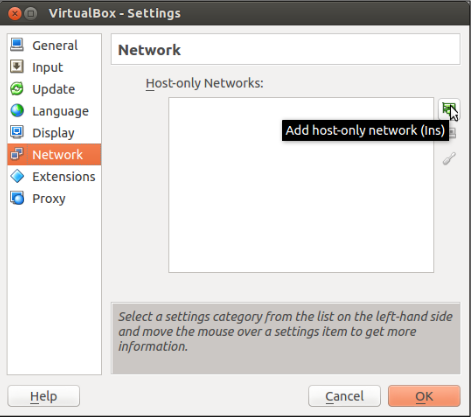Open the Extensions category
This screenshot has height=419, width=473.
[54, 176]
